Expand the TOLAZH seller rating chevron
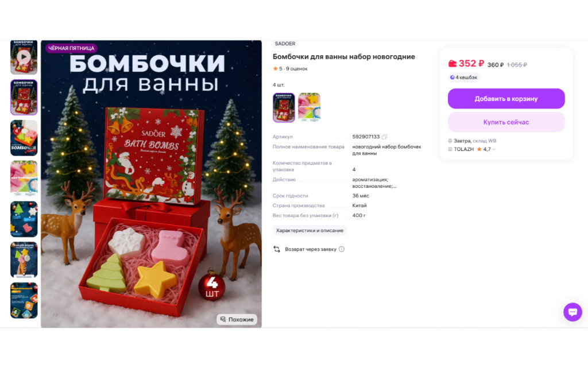Viewport: 588px width, 368px height. (x=494, y=149)
